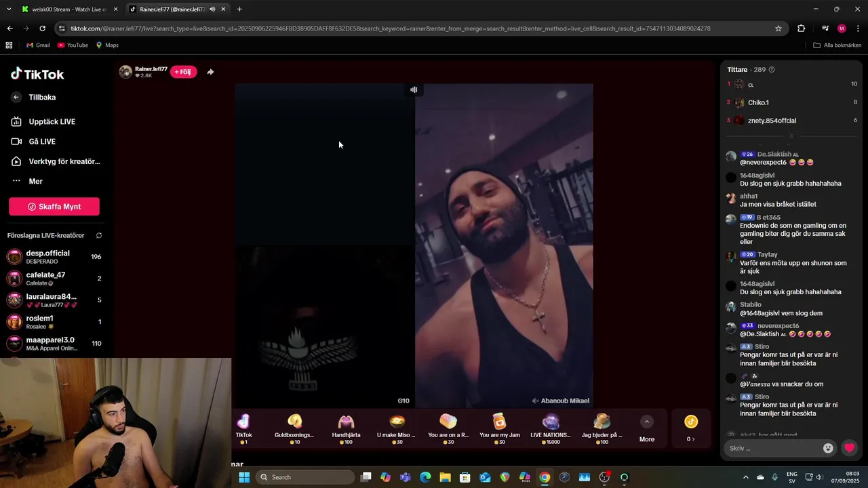
Task: Open the Chrome extensions puzzle icon
Action: point(802,28)
